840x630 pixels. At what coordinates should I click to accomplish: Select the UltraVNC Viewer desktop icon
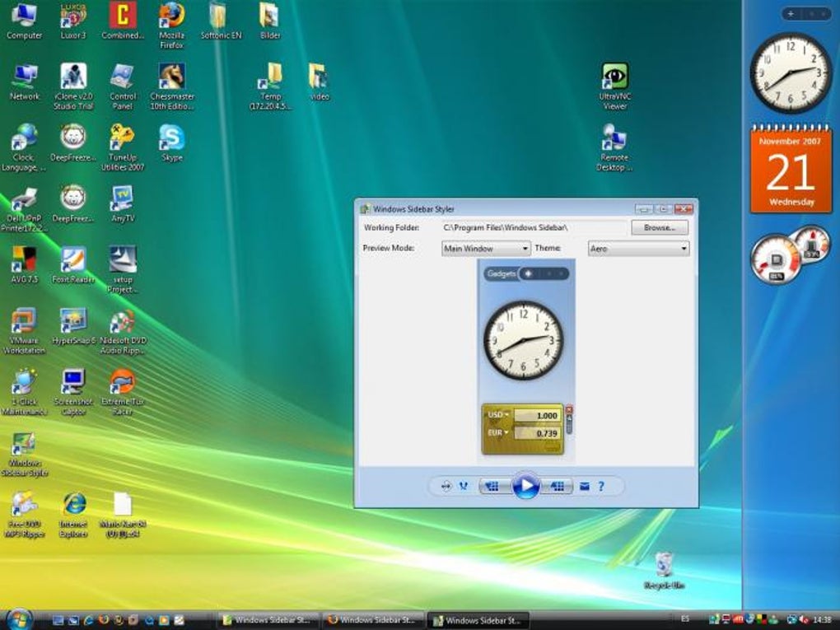coord(614,87)
